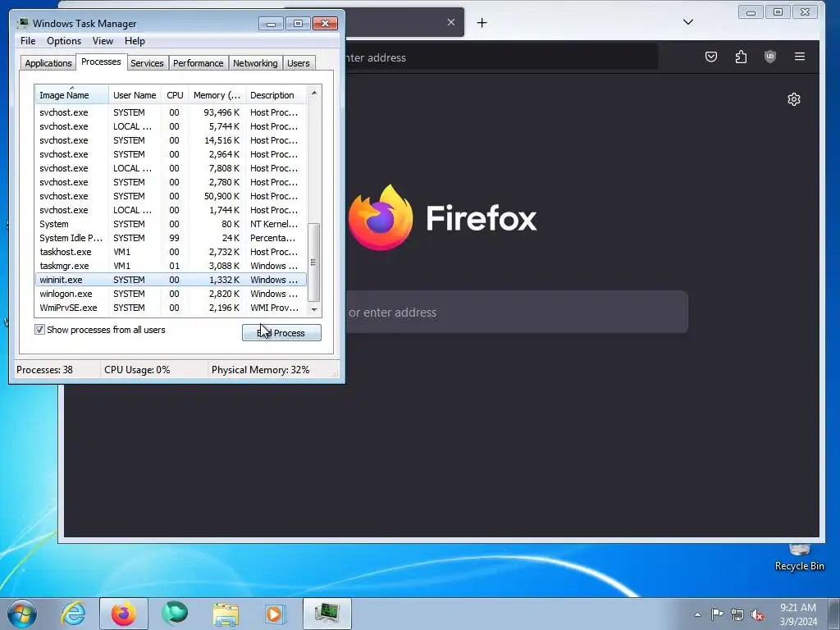
Task: Select the winlogon.exe process row
Action: click(171, 294)
